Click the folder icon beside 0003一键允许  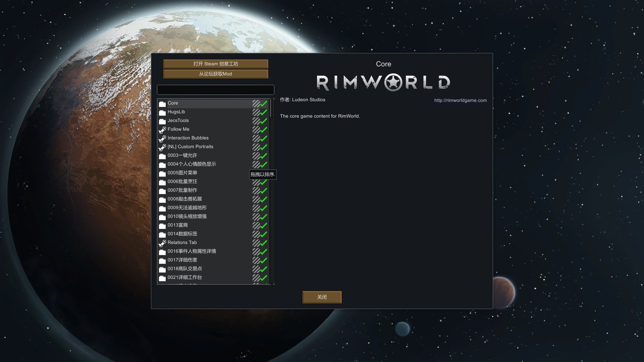point(162,156)
